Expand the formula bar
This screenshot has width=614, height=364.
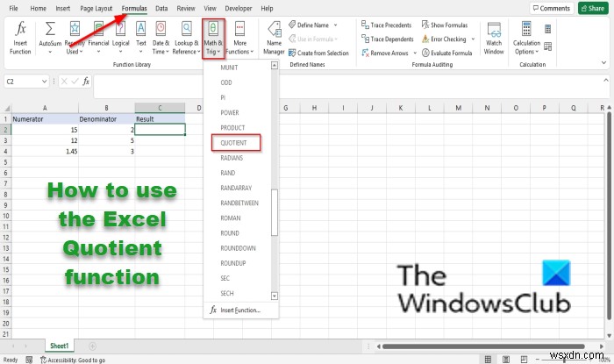pos(606,80)
